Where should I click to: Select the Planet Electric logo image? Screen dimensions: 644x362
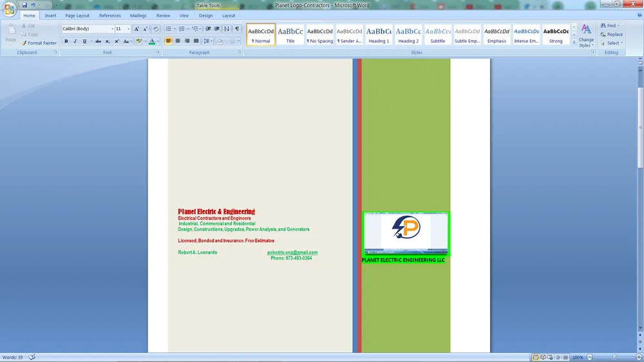[x=406, y=233]
